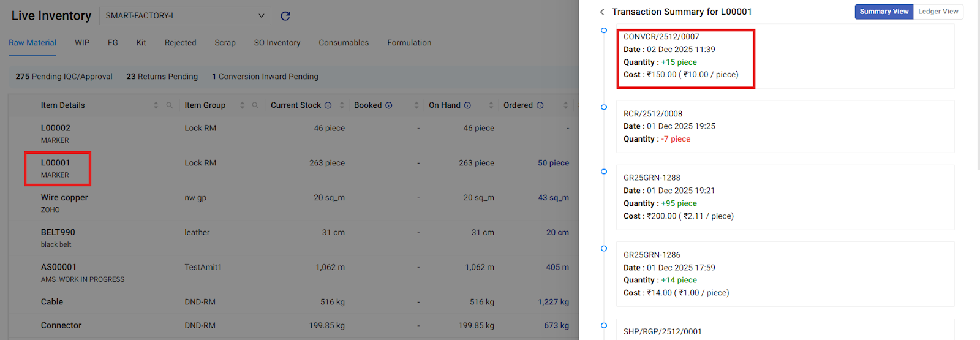Click info icon next to Ordered header
The image size is (980, 340).
(540, 105)
